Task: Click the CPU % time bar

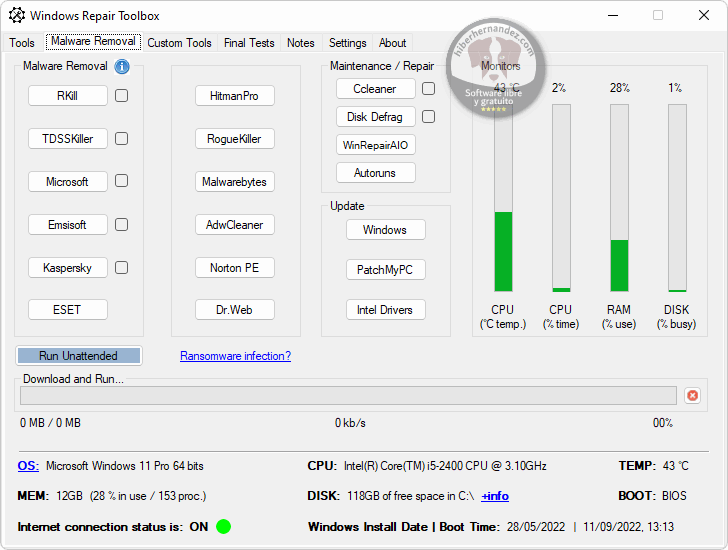Action: click(x=561, y=198)
